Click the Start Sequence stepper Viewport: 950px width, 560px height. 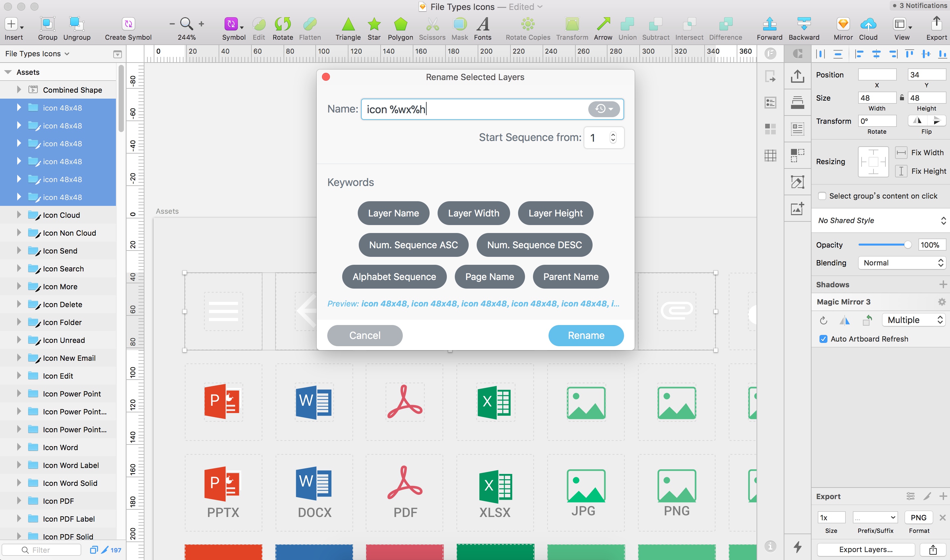pyautogui.click(x=613, y=137)
